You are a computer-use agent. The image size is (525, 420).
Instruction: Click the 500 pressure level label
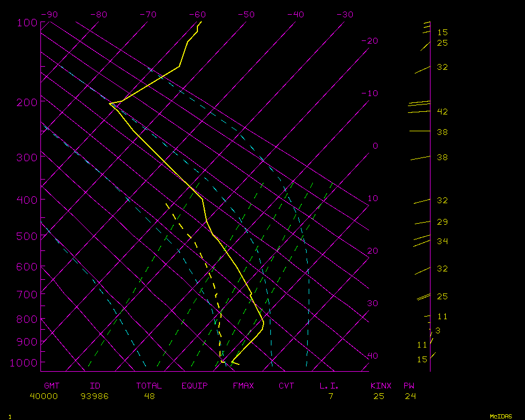pos(27,236)
